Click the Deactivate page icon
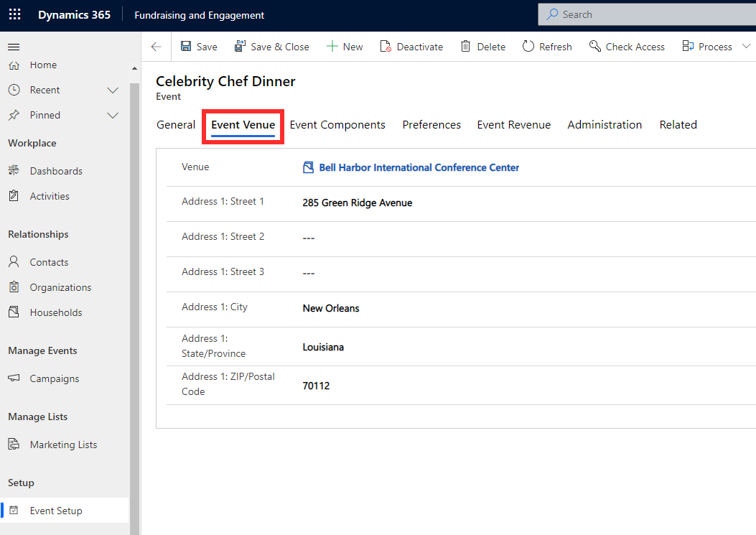 tap(386, 46)
